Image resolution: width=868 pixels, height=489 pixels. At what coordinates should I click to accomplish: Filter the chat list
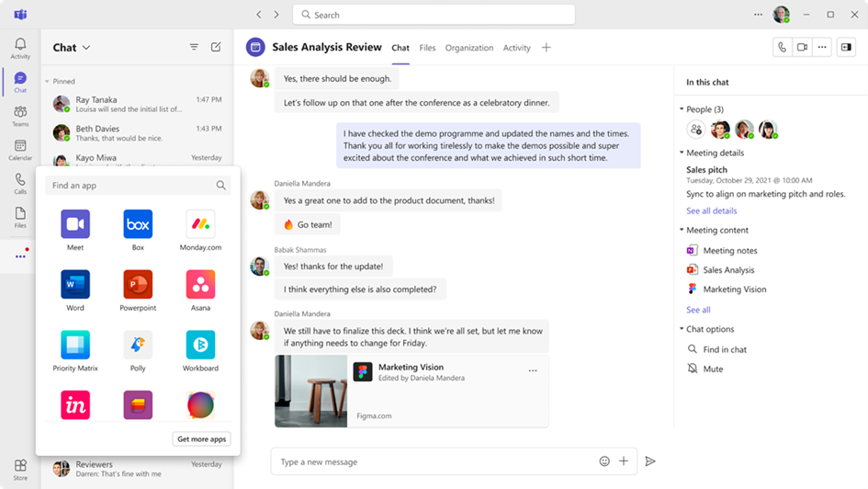[194, 47]
